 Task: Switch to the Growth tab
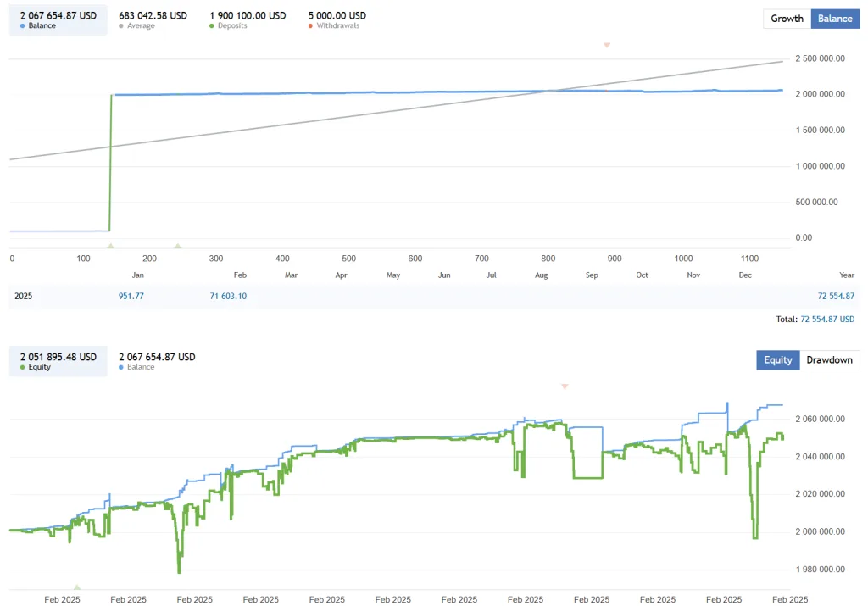786,18
